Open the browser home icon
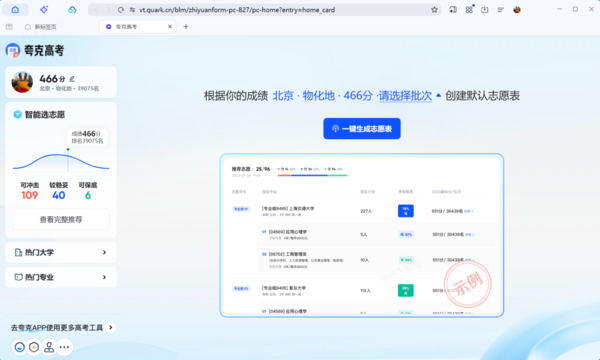 pos(15,10)
